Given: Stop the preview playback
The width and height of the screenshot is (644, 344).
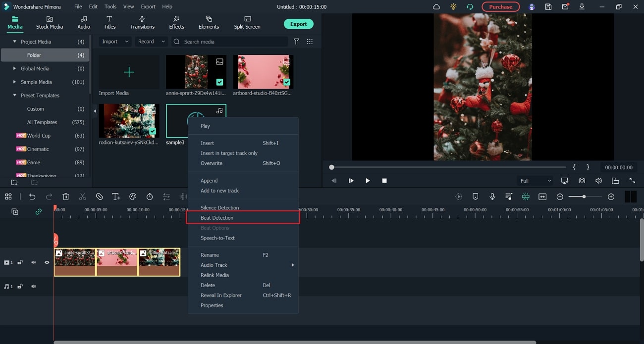Looking at the screenshot, I should tap(384, 181).
